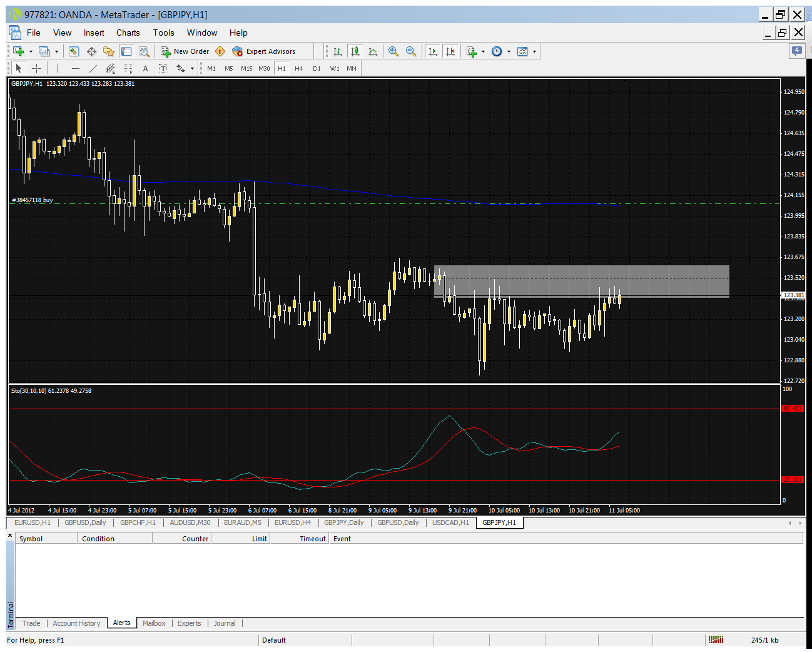Screen dimensions: 812x652
Task: Toggle chart auto scroll
Action: [x=433, y=51]
